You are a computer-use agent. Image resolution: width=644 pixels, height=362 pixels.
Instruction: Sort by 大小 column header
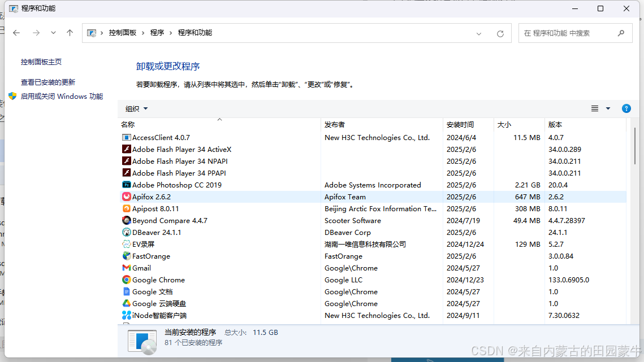click(519, 124)
